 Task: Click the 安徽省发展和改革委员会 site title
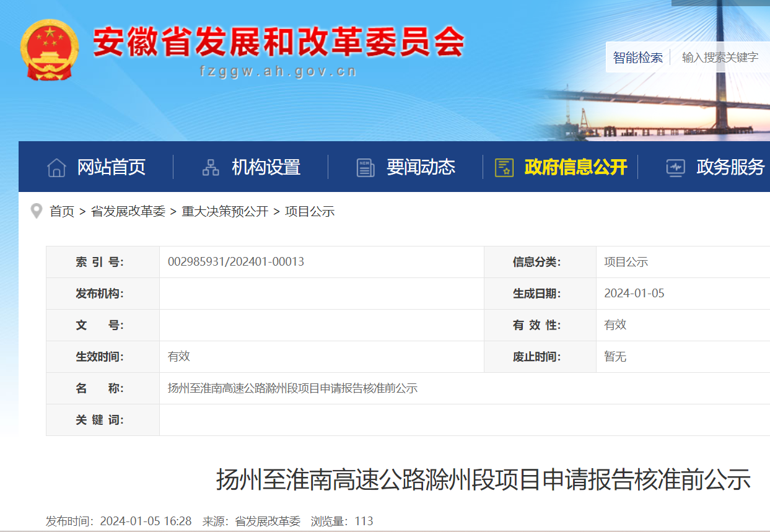click(x=279, y=43)
